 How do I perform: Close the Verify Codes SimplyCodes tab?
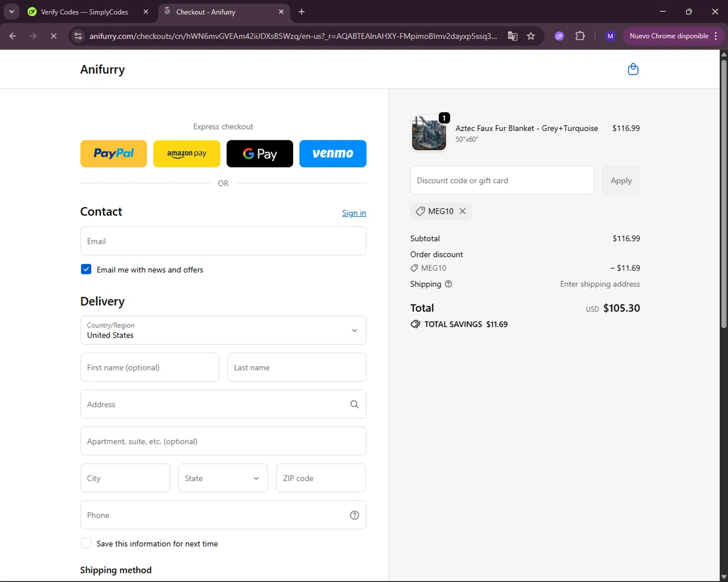pos(146,12)
